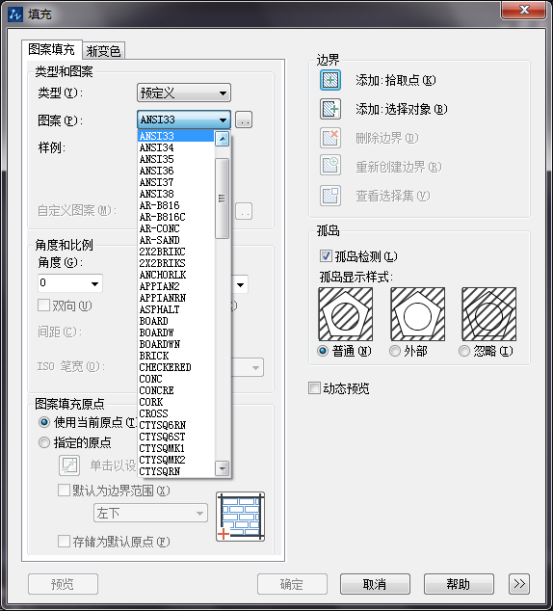Screen dimensions: 554x612
Task: Select BOARDWN pattern entry
Action: point(176,344)
